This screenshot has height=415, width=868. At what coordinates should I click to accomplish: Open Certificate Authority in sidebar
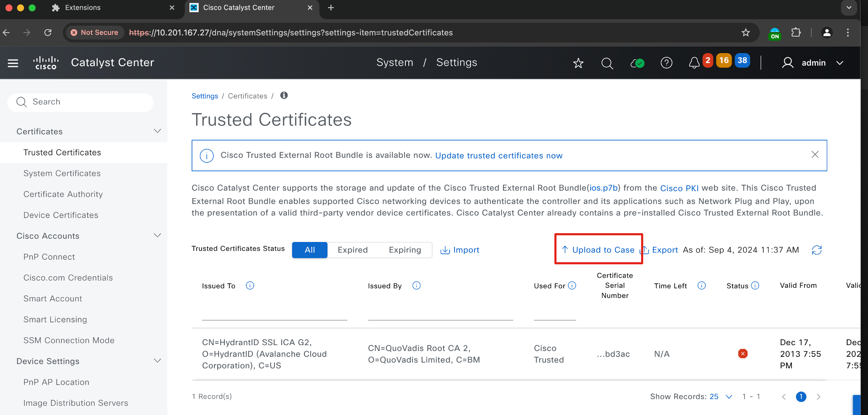(63, 194)
